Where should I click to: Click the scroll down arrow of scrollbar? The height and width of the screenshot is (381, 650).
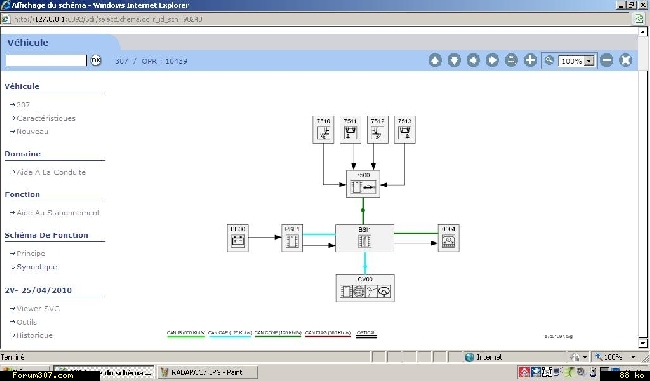point(643,343)
